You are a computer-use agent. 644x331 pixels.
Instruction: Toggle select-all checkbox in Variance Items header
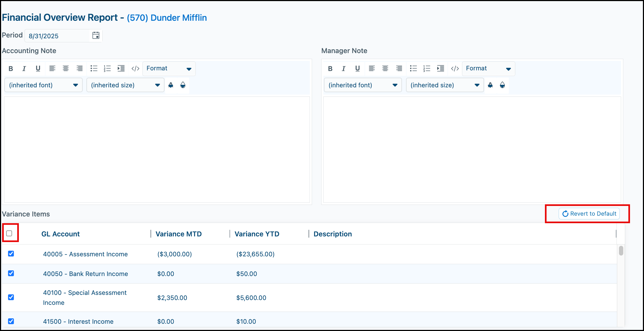[9, 233]
